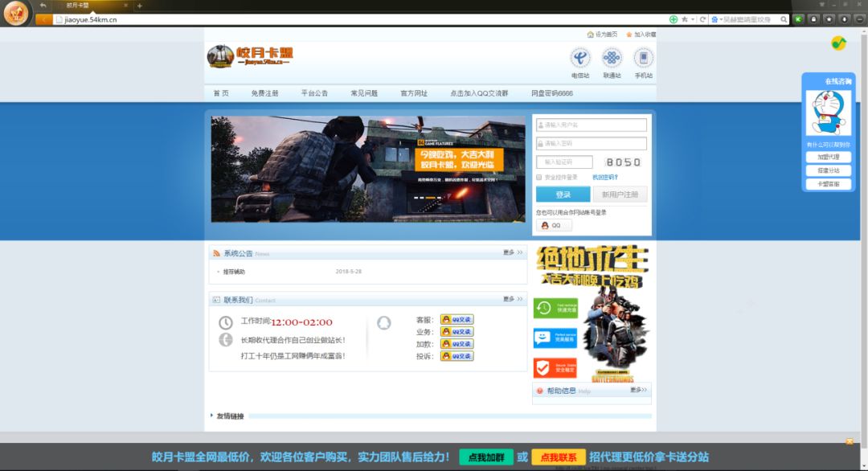
Task: Click the 加入收藏 link
Action: tap(641, 35)
